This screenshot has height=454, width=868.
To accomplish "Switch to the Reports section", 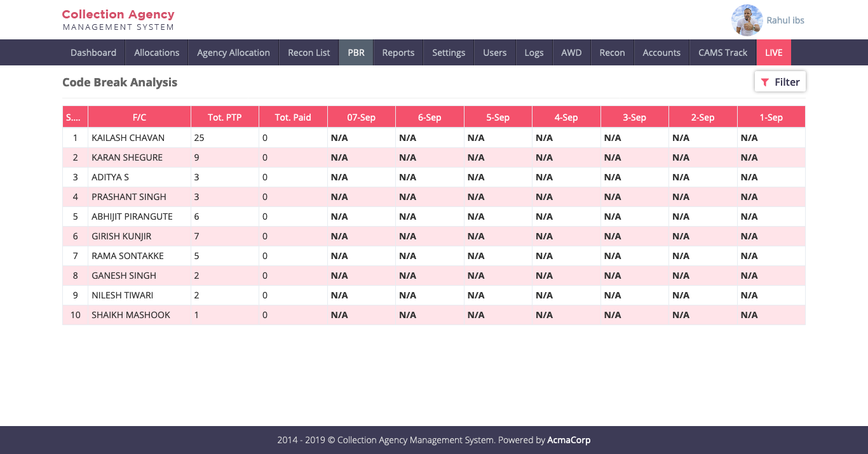I will (398, 53).
